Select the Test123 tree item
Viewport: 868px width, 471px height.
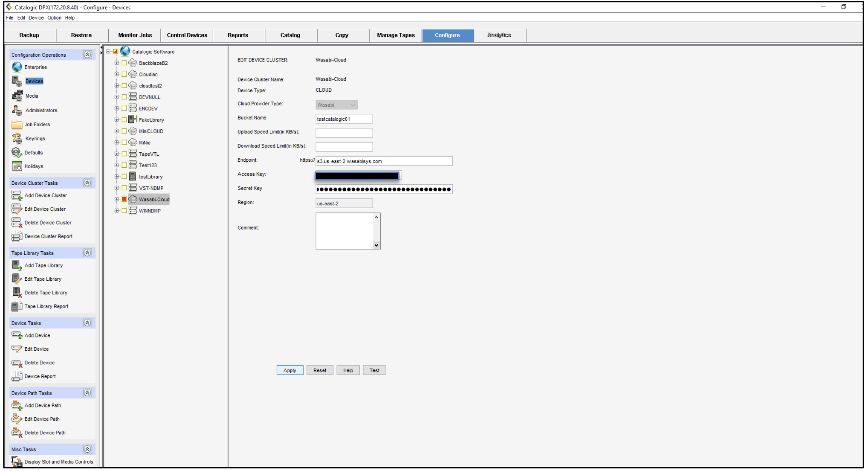pyautogui.click(x=148, y=166)
